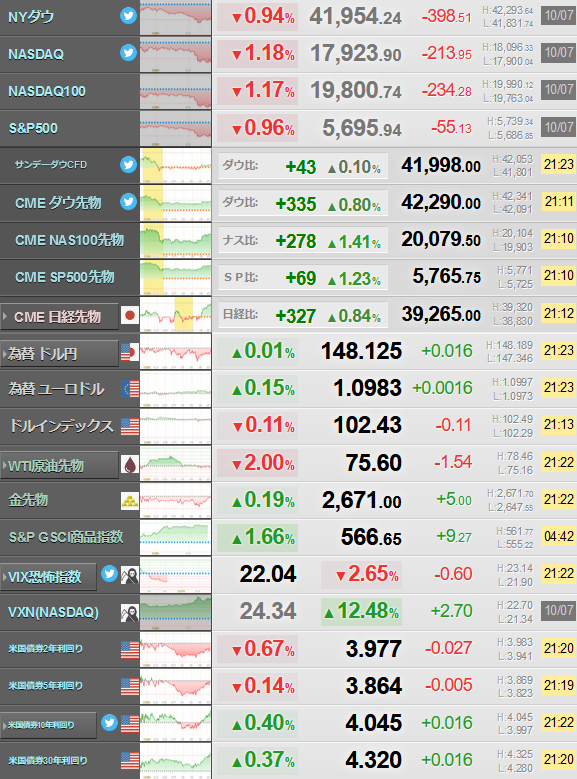The height and width of the screenshot is (779, 577).
Task: Click the 21:12 time stamp for 日経先物
Action: coord(559,313)
